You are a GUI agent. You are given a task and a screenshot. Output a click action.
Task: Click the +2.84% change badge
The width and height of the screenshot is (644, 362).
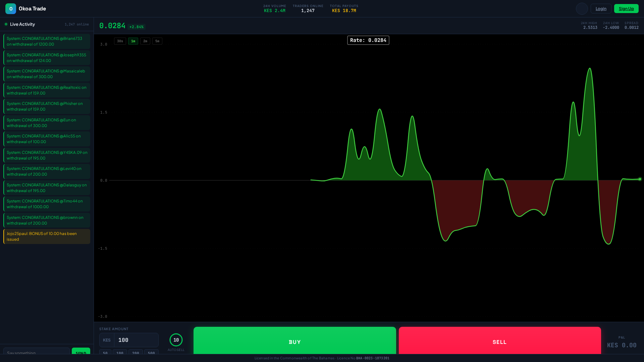click(x=137, y=27)
